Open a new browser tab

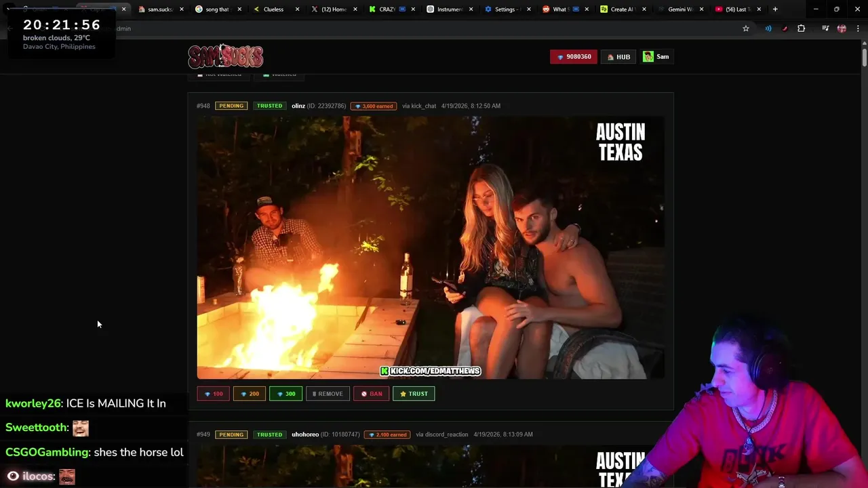(x=775, y=9)
